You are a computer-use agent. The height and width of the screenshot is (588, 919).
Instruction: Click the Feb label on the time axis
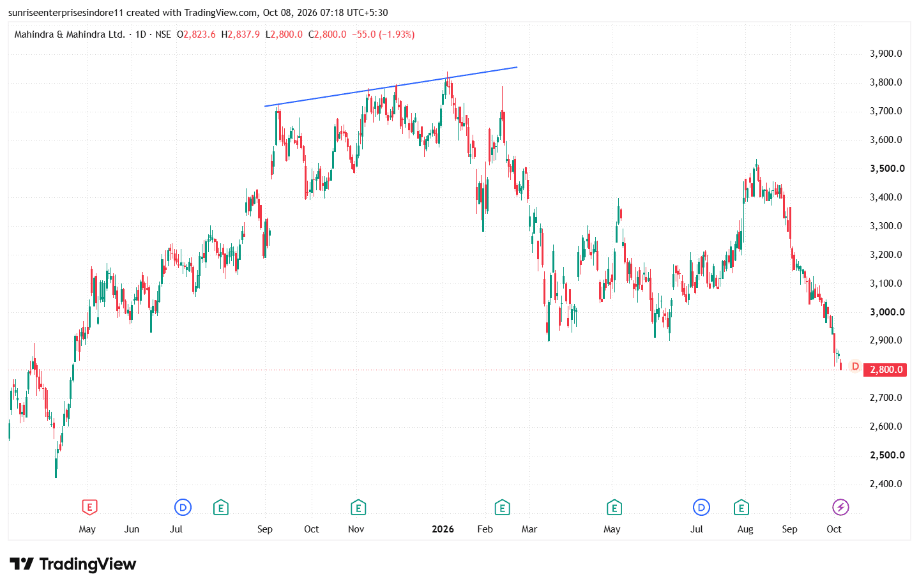(x=485, y=529)
